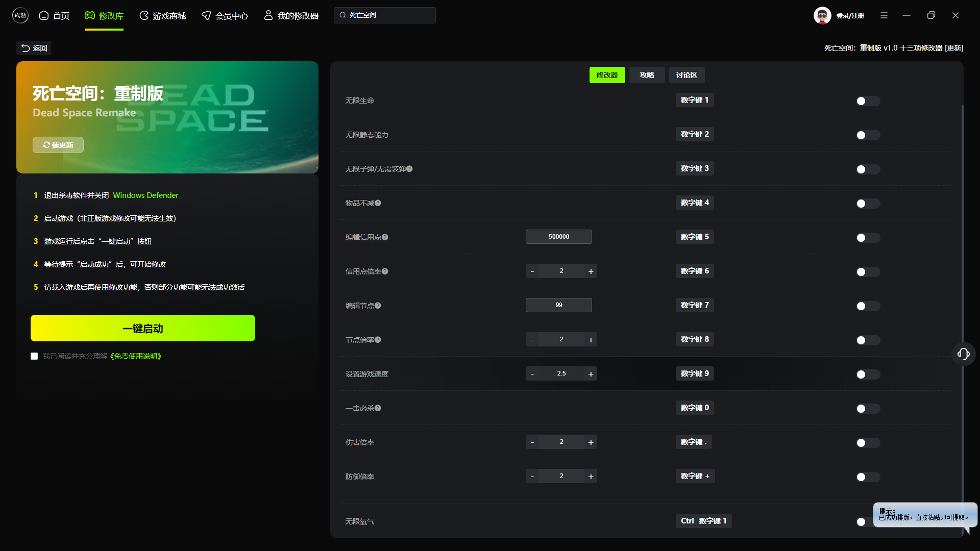This screenshot has width=980, height=551.
Task: Enable 伤害倍率 toggle
Action: [x=868, y=443]
